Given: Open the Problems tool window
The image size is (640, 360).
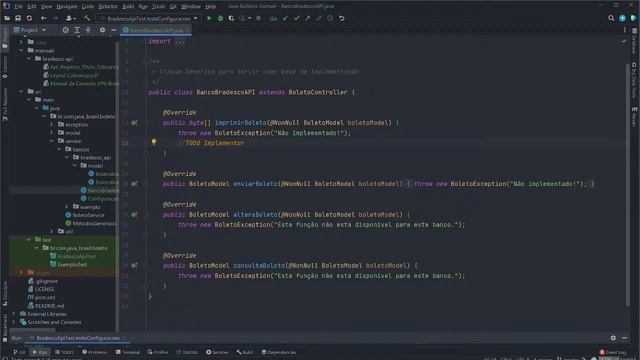Looking at the screenshot, I should pyautogui.click(x=94, y=352).
